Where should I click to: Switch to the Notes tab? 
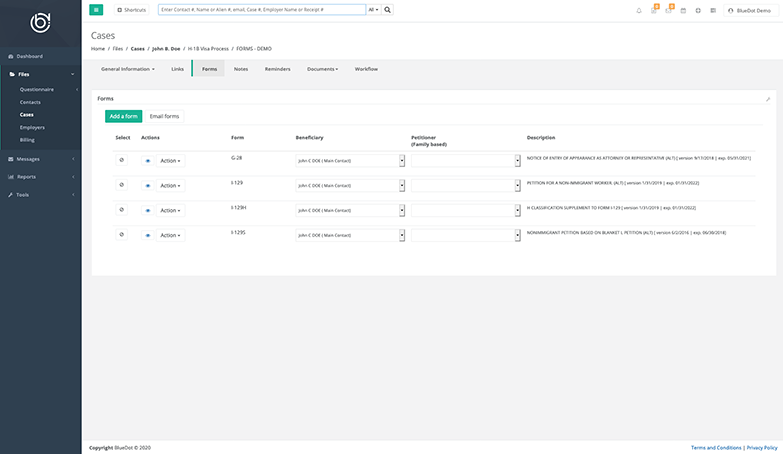coord(241,69)
